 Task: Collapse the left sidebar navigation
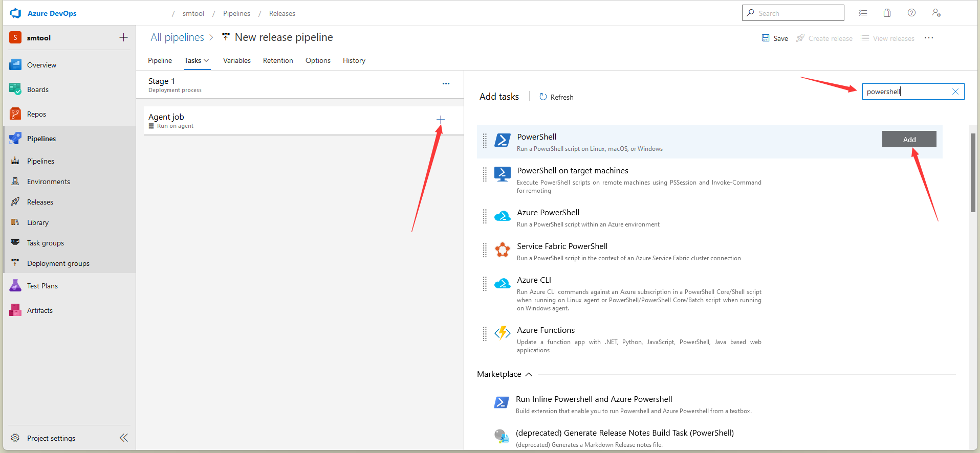click(124, 438)
